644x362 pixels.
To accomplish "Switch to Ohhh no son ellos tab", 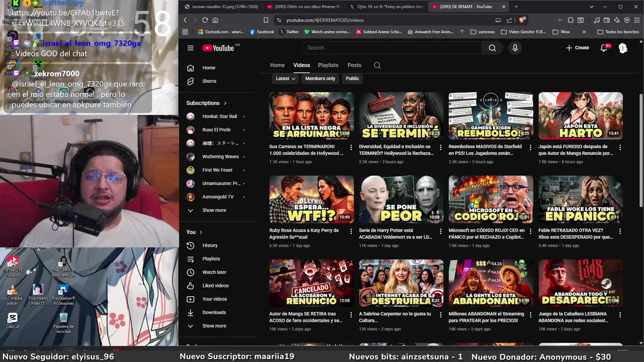I will 303,7.
